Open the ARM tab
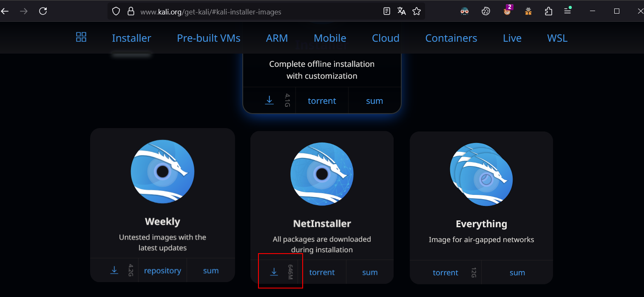 pyautogui.click(x=277, y=38)
